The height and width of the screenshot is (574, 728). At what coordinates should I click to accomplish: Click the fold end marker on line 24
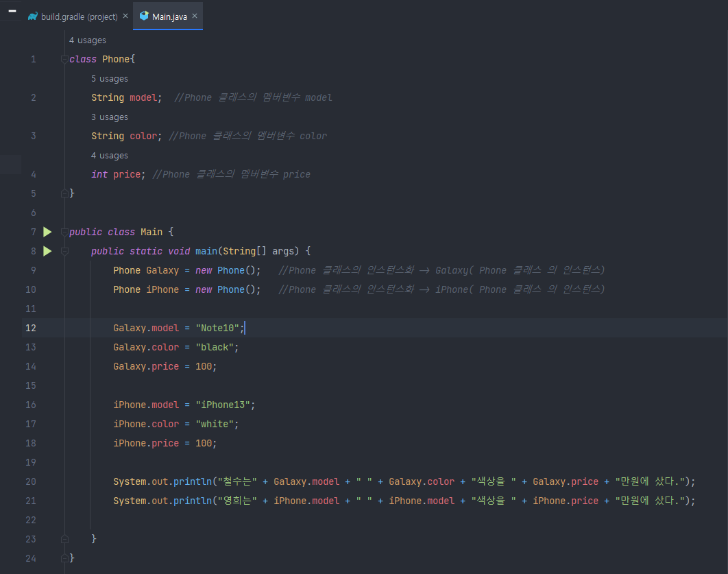pos(64,558)
